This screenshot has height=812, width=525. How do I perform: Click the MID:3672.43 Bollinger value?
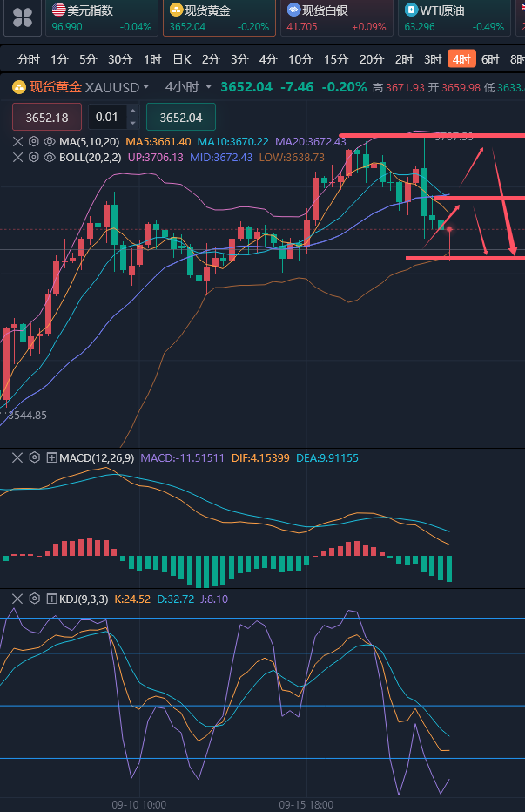(x=221, y=157)
